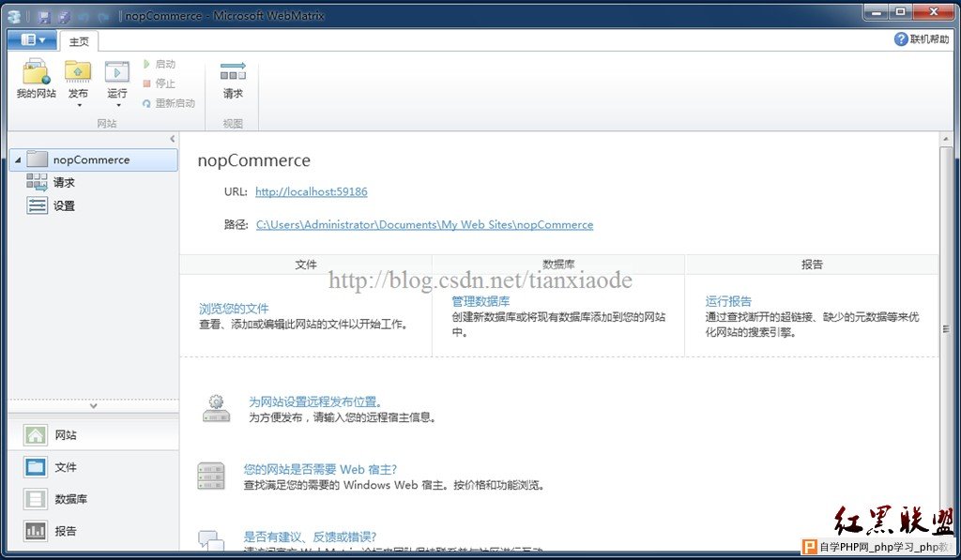Click the 发布 publish folder icon
Viewport: 961px width, 560px height.
(x=78, y=71)
